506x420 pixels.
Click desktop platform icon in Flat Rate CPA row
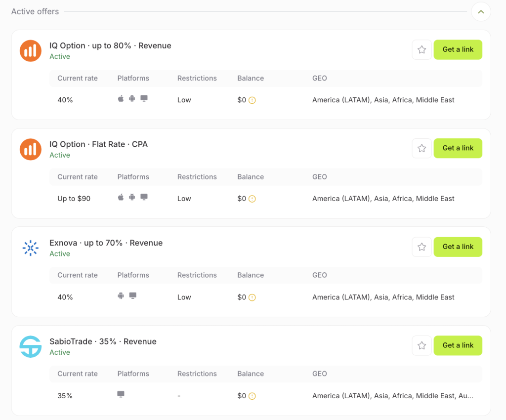144,197
